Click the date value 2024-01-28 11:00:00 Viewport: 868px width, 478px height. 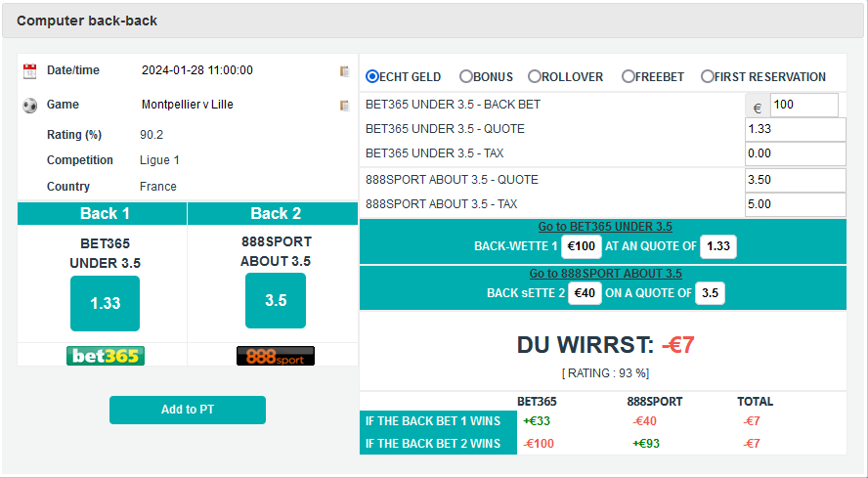coord(197,70)
